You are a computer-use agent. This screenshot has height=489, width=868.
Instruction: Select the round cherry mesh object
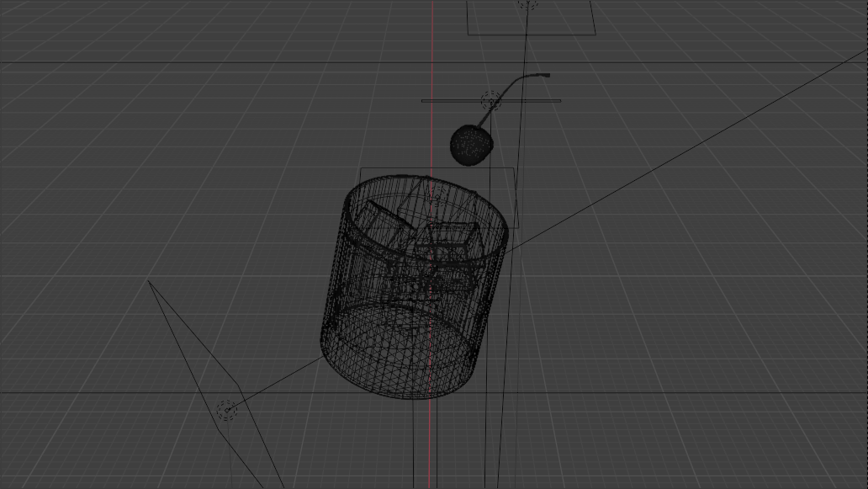pos(471,145)
